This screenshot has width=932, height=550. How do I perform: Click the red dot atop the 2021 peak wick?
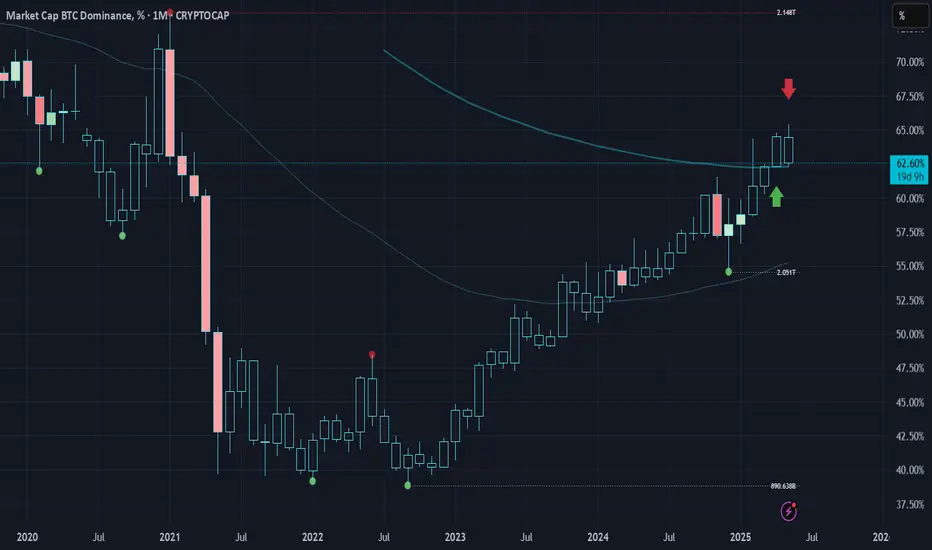click(x=170, y=12)
